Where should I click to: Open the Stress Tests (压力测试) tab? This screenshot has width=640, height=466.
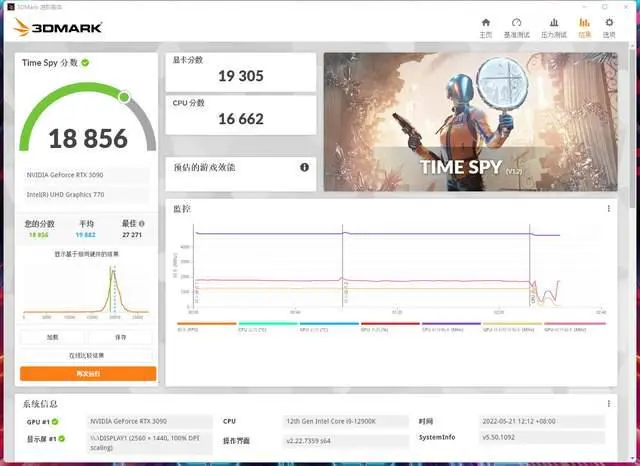553,28
